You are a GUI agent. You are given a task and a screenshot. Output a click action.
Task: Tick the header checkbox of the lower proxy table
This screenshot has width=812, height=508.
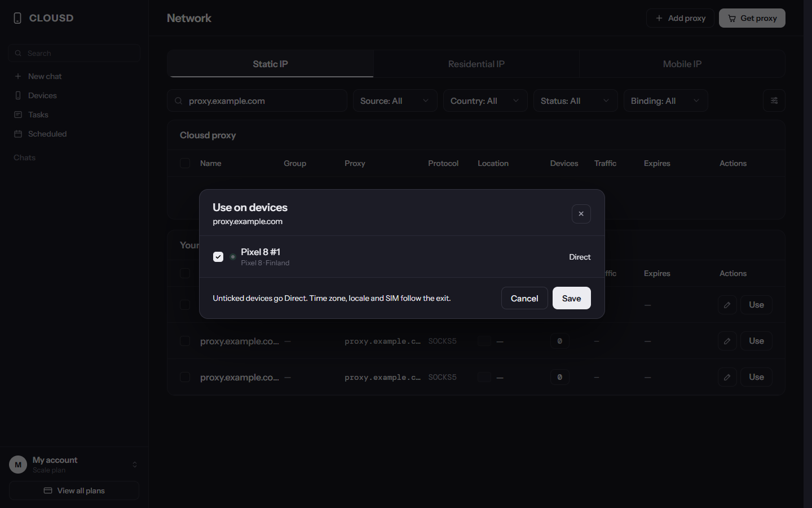pos(185,273)
